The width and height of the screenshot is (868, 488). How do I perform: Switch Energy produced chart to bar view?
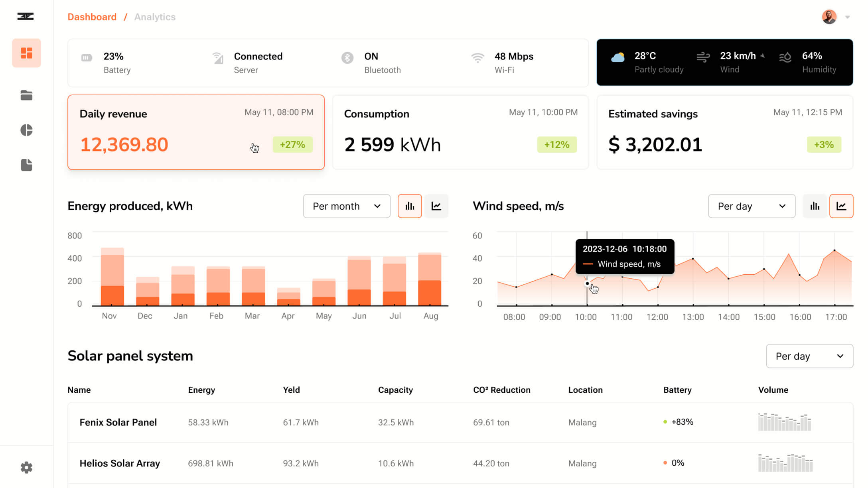coord(410,206)
